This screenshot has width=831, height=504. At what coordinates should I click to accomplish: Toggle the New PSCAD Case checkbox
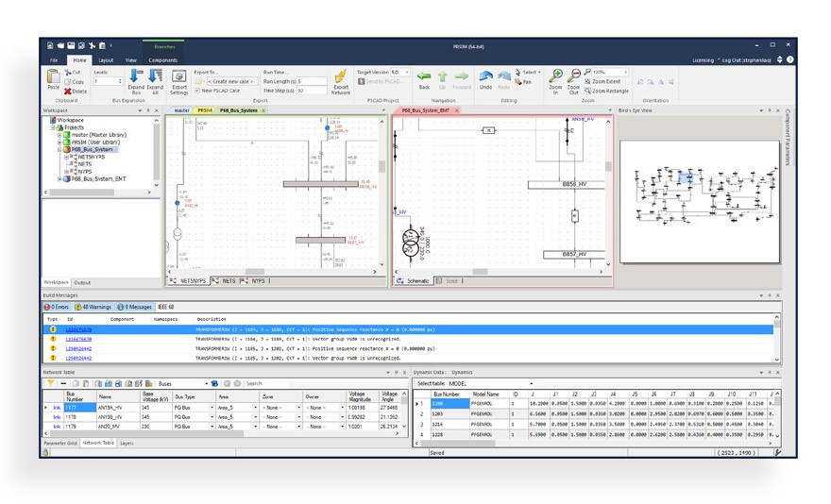point(197,91)
